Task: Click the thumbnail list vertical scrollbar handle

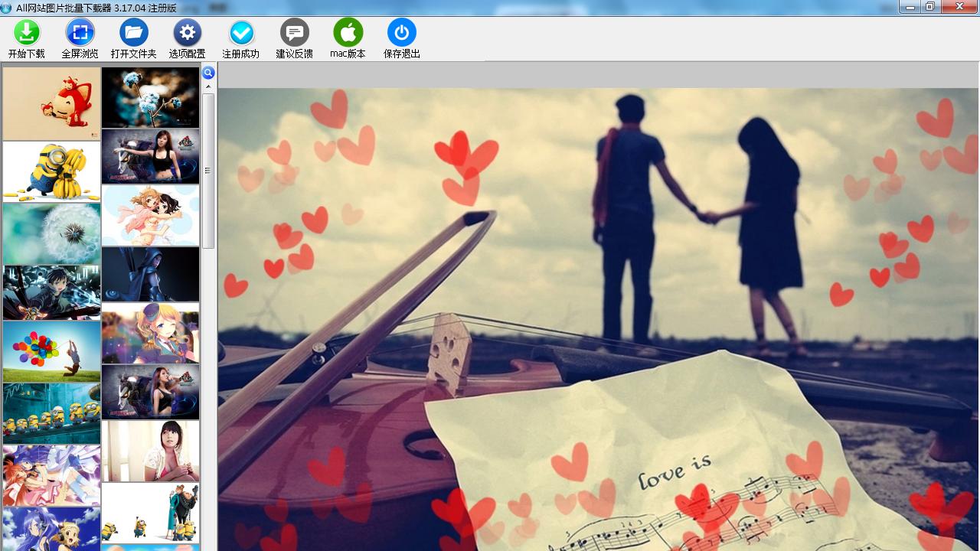Action: (208, 170)
